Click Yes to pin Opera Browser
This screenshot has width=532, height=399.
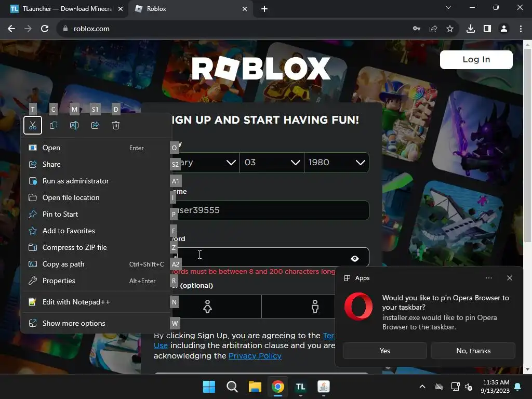(x=385, y=351)
